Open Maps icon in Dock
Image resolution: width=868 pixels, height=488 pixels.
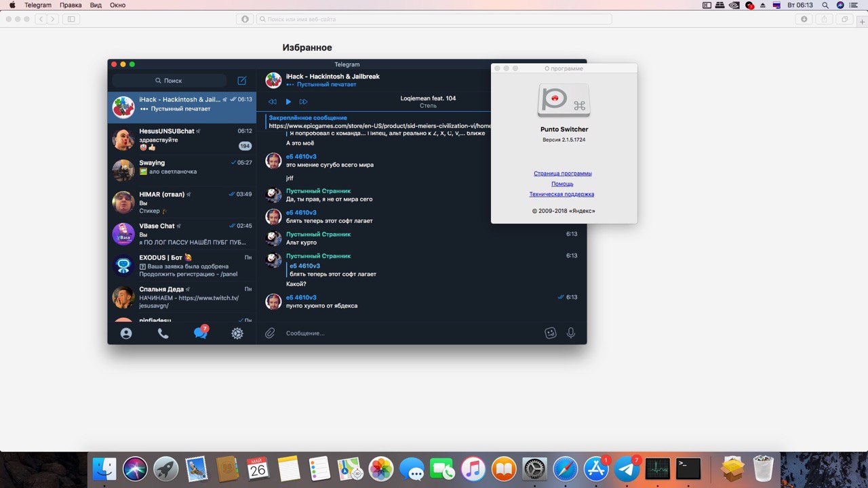(350, 468)
